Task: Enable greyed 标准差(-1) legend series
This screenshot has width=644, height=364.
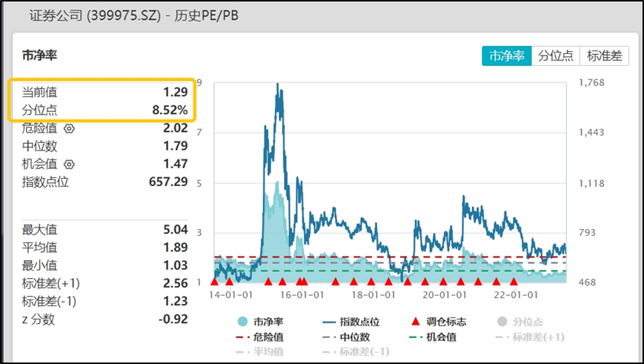Action: click(356, 351)
